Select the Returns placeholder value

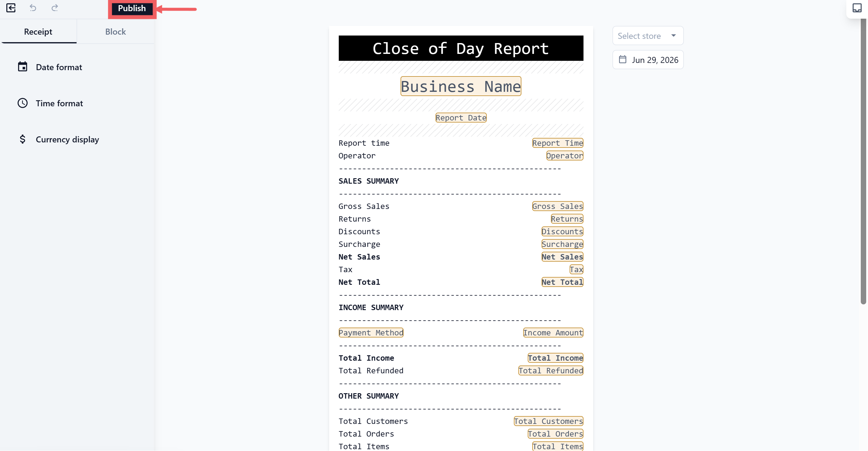(x=567, y=219)
